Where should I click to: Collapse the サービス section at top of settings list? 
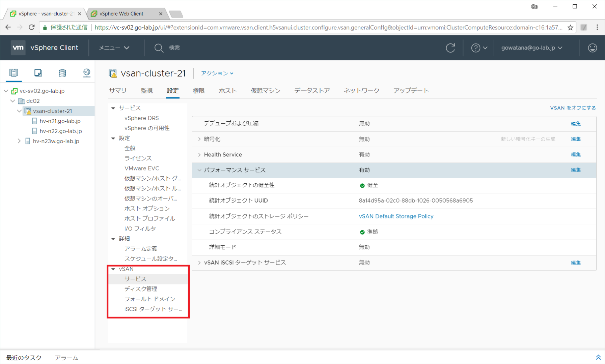coord(113,108)
